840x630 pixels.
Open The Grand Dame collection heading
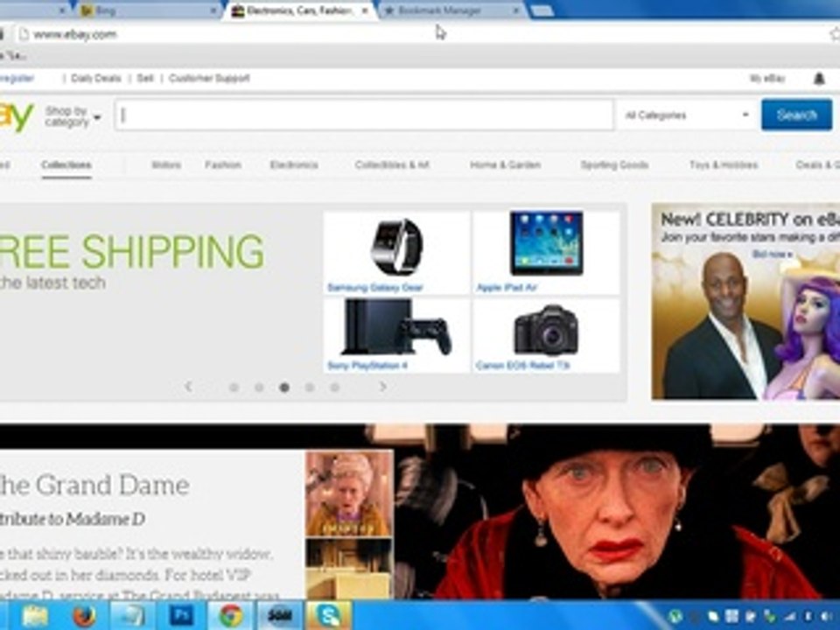click(x=94, y=485)
